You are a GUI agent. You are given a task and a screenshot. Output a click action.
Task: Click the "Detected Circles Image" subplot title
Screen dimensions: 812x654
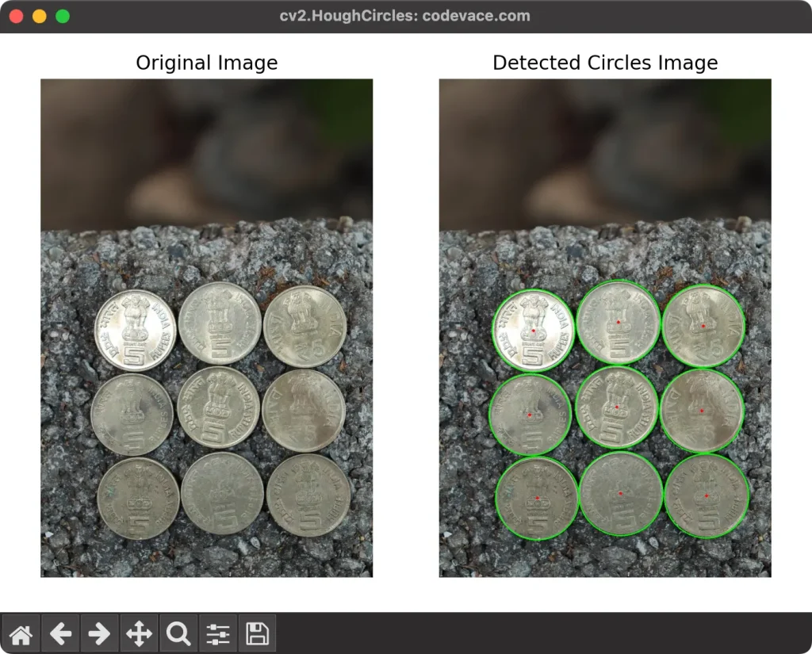[x=605, y=63]
